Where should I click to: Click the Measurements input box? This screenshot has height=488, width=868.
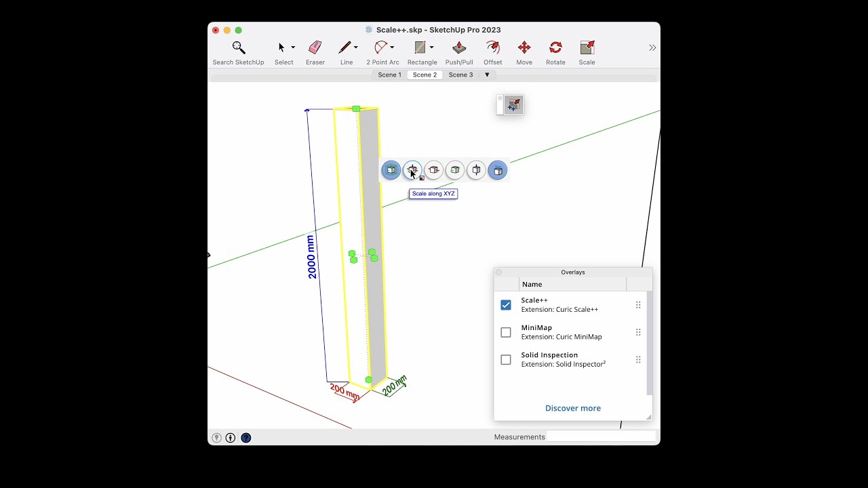pyautogui.click(x=602, y=437)
